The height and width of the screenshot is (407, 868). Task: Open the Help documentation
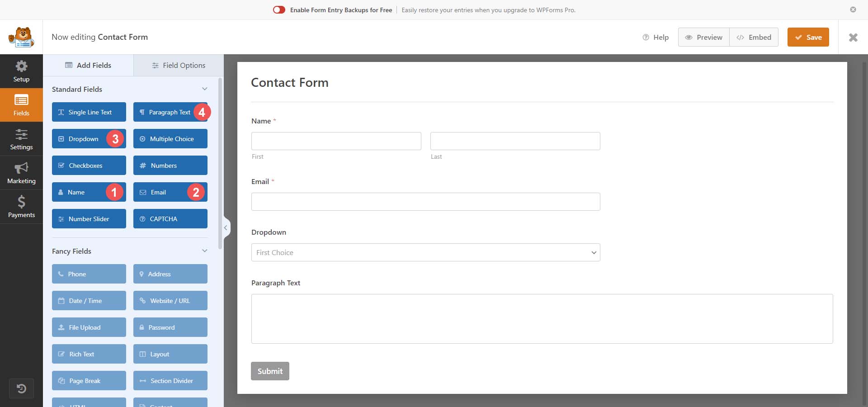click(656, 38)
